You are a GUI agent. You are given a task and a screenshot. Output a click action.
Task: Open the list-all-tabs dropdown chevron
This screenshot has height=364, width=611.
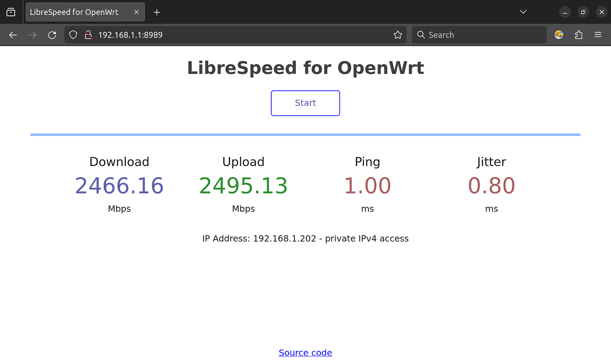523,12
